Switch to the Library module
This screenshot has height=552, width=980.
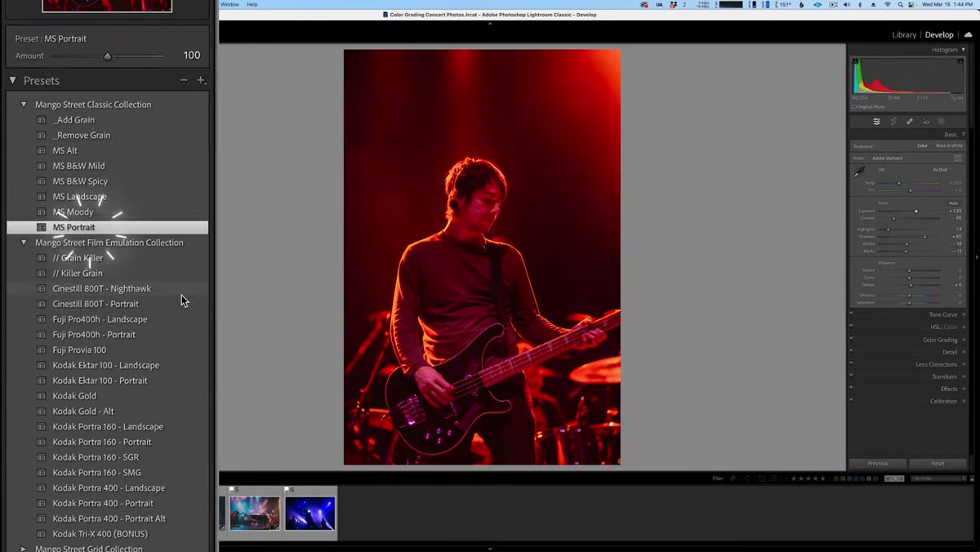904,35
